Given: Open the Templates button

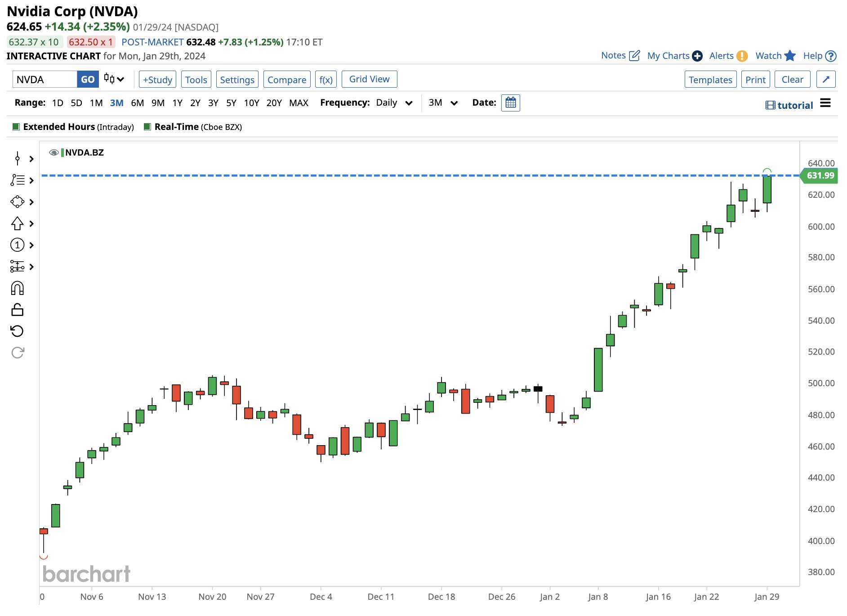Looking at the screenshot, I should pos(710,80).
